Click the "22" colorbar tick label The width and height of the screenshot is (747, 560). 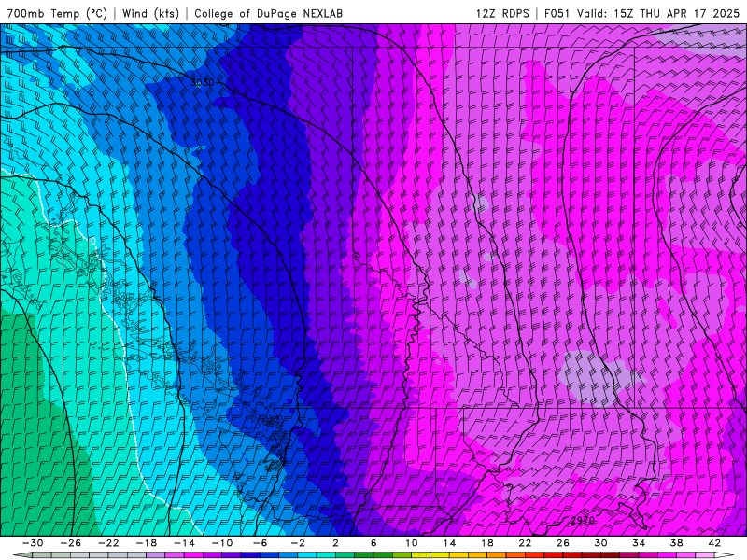coord(525,543)
